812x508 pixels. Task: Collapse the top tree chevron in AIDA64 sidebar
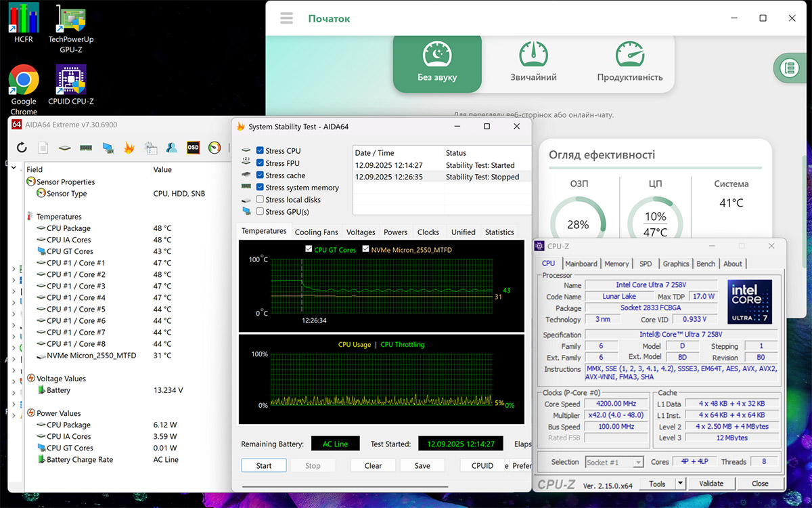(x=14, y=169)
